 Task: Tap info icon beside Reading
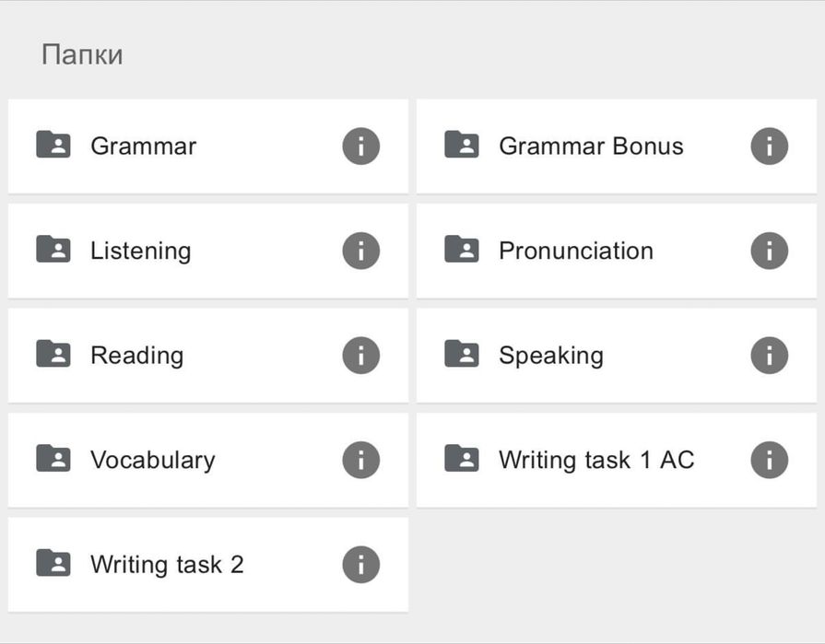(x=360, y=356)
